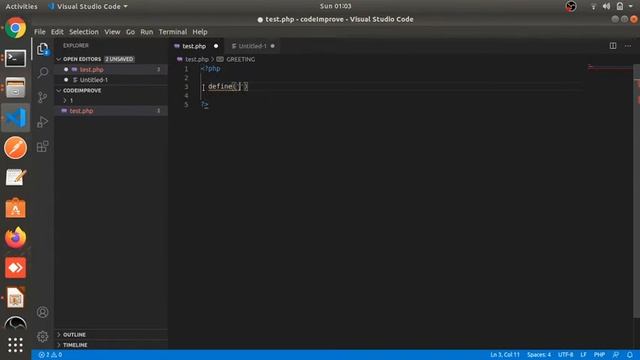Place cursor on line 3 define code
Viewport: 640px width, 360px height.
pos(228,87)
